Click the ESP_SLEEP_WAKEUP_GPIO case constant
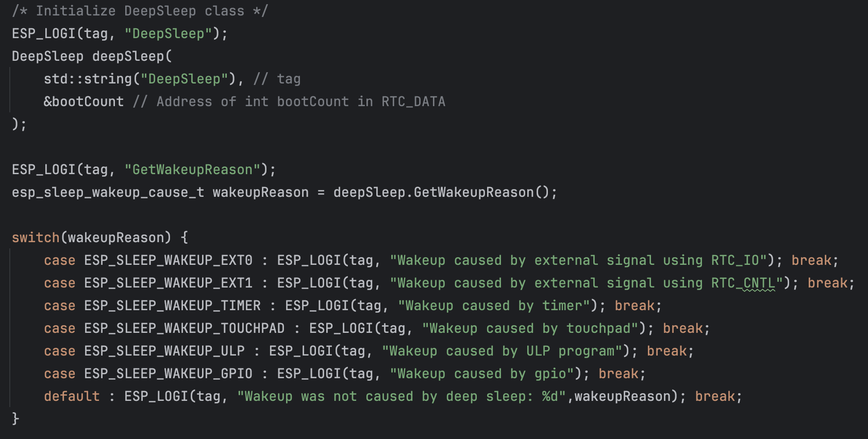 [x=168, y=374]
